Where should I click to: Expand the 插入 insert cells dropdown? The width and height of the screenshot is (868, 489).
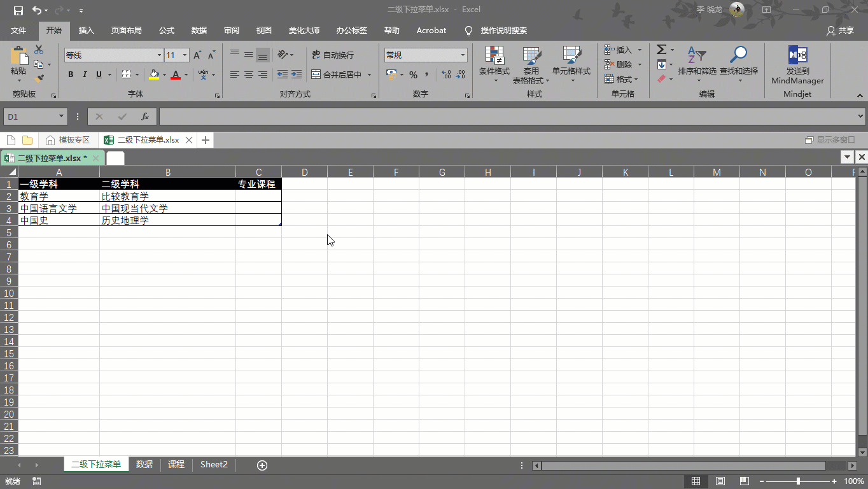(x=640, y=50)
